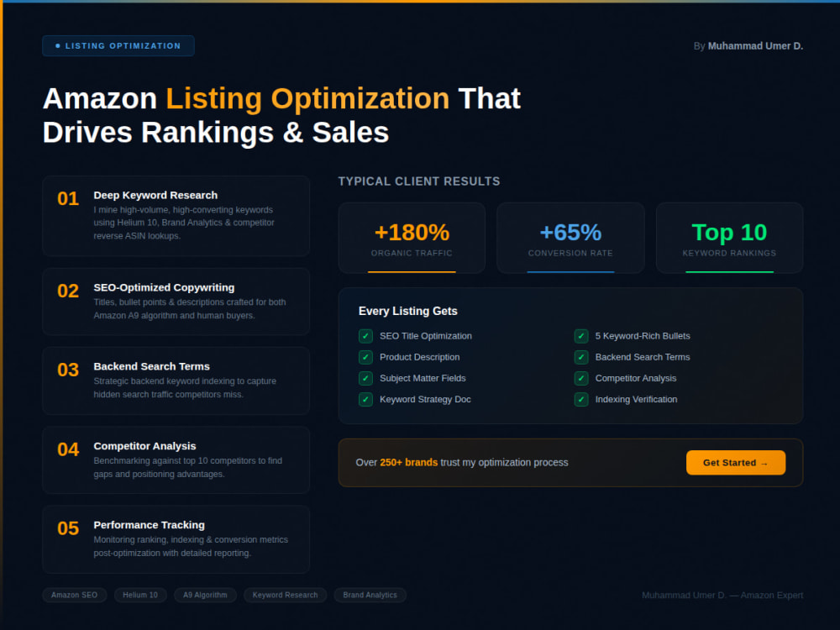Viewport: 840px width, 630px height.
Task: Select the A9 Algorithm tag
Action: [205, 596]
